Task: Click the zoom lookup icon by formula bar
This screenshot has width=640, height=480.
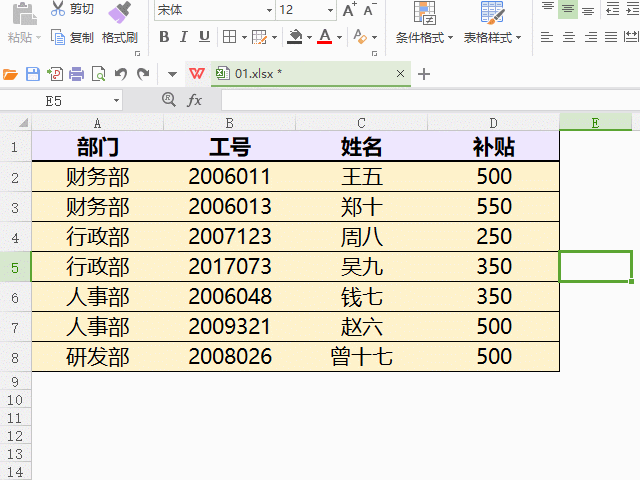Action: pyautogui.click(x=169, y=100)
